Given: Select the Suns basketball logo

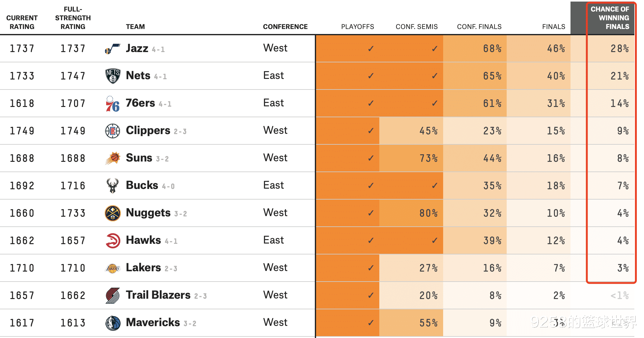Looking at the screenshot, I should click(x=113, y=158).
